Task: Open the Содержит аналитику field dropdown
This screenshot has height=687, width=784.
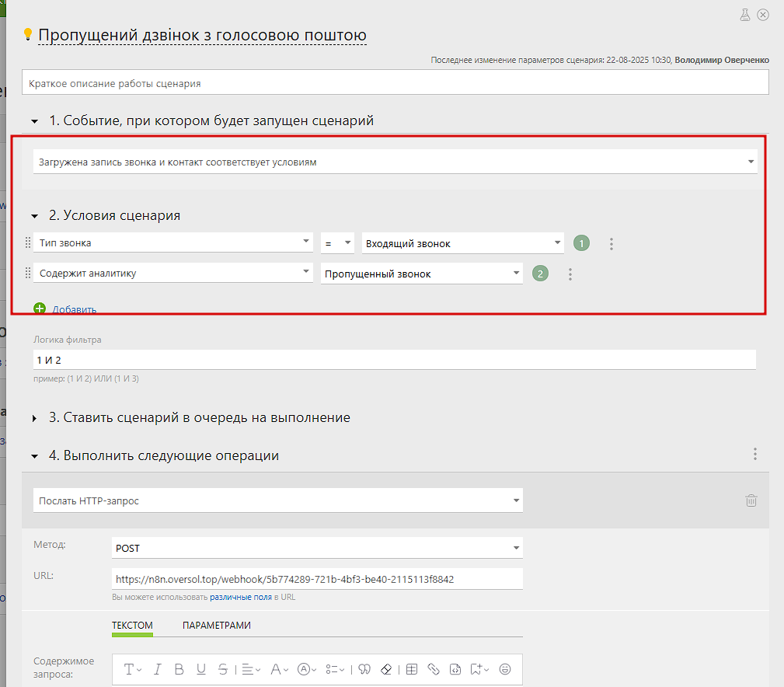Action: pos(173,273)
